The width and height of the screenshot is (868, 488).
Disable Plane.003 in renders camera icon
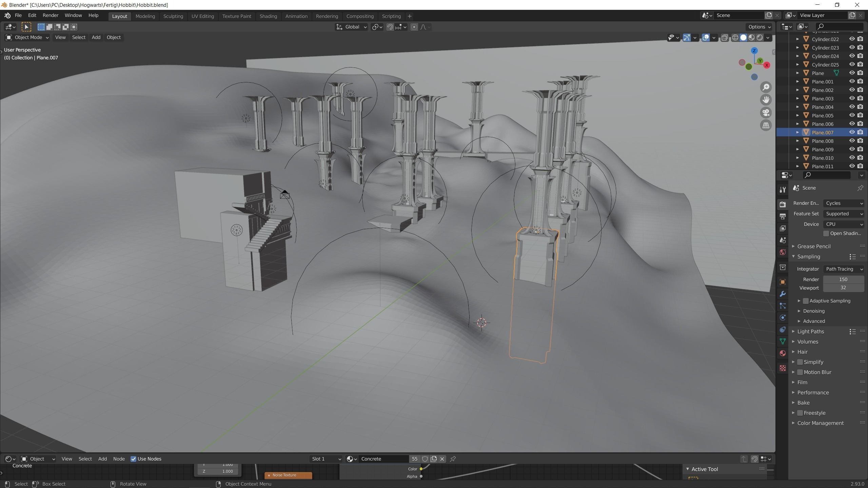tap(860, 98)
